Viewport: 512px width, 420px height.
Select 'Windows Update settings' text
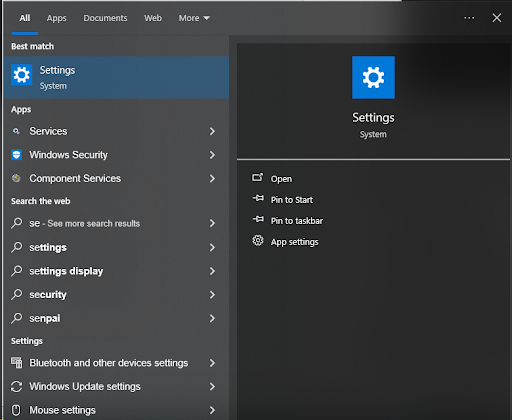click(x=85, y=387)
